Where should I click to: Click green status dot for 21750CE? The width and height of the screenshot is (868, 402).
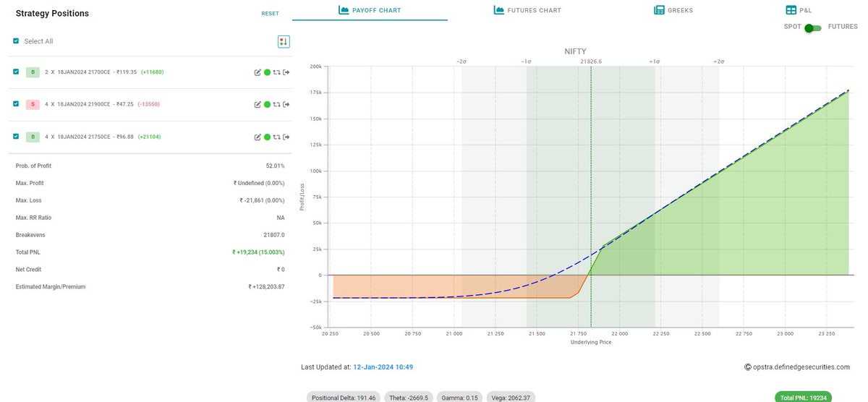(267, 137)
